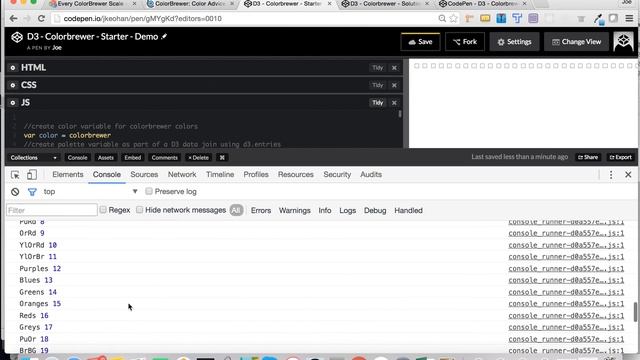
Task: Open the Profiles tab
Action: pyautogui.click(x=256, y=174)
